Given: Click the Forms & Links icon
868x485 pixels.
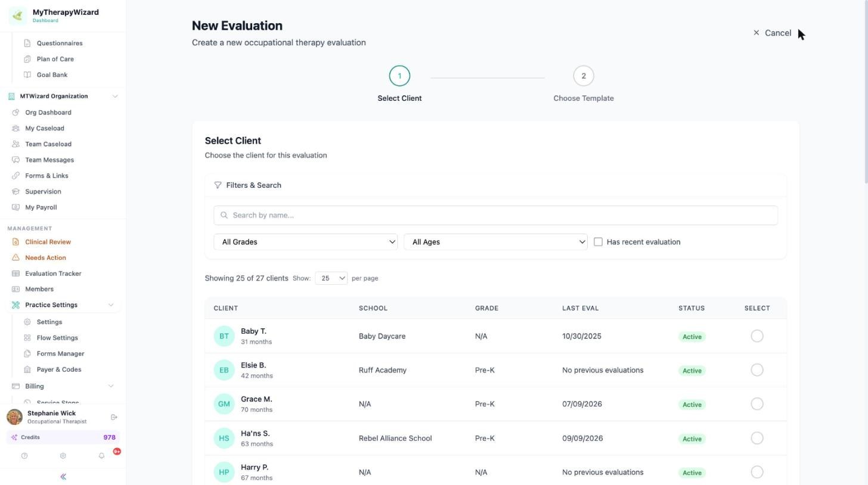Looking at the screenshot, I should click(15, 176).
